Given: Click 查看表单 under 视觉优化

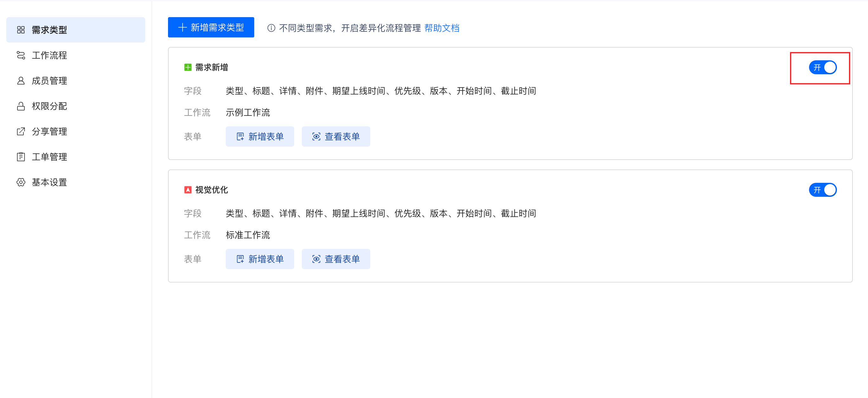Looking at the screenshot, I should pyautogui.click(x=336, y=259).
